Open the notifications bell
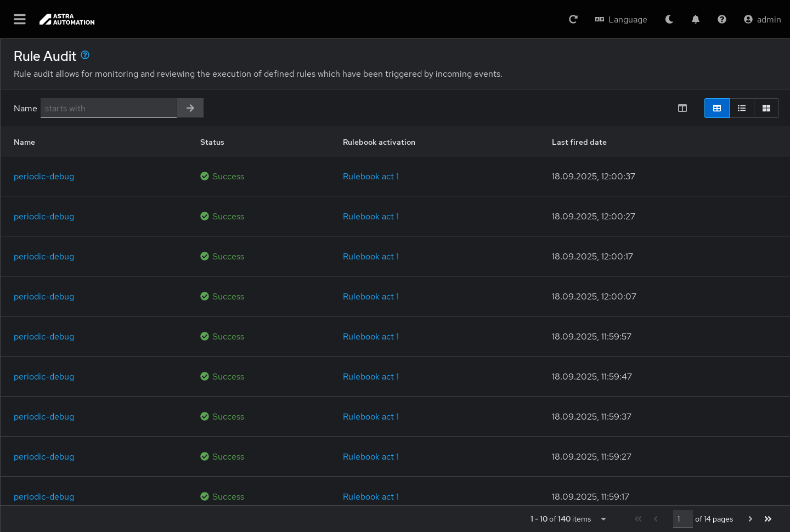This screenshot has height=532, width=790. 696,19
